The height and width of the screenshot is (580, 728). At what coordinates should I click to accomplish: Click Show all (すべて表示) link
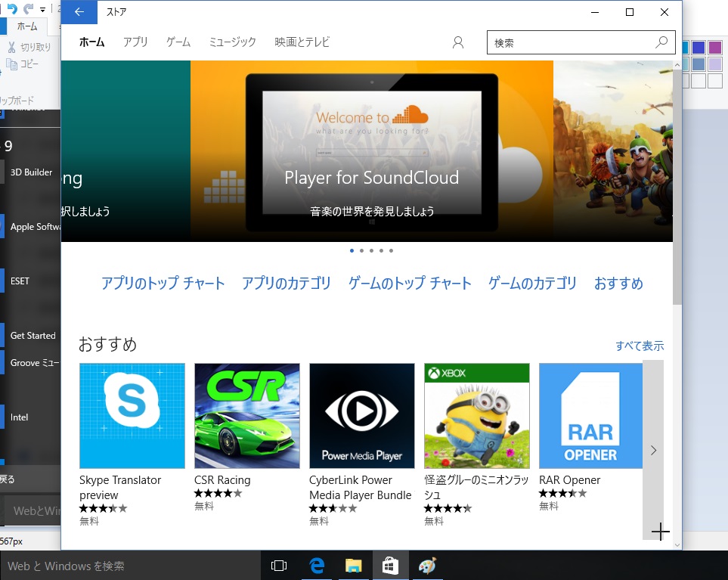click(x=640, y=346)
